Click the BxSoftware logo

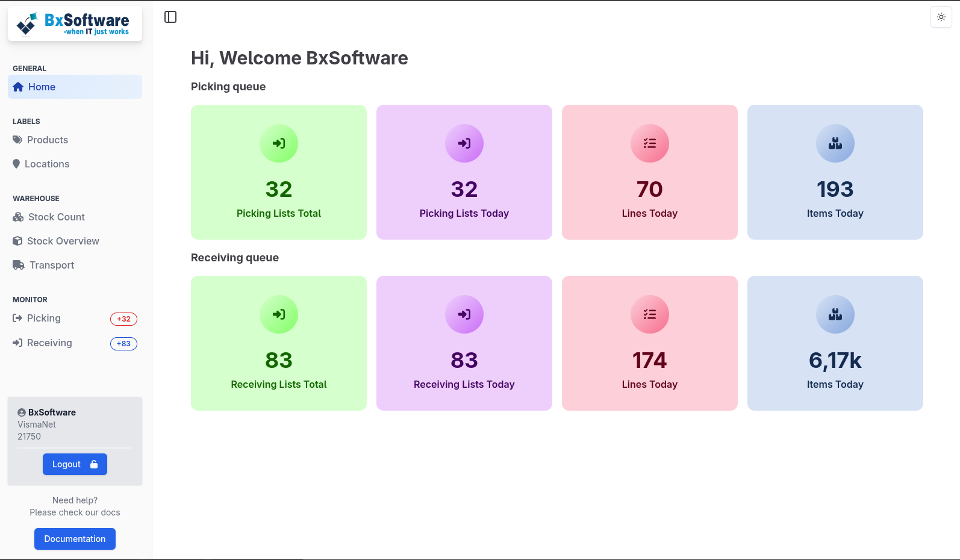[x=75, y=24]
